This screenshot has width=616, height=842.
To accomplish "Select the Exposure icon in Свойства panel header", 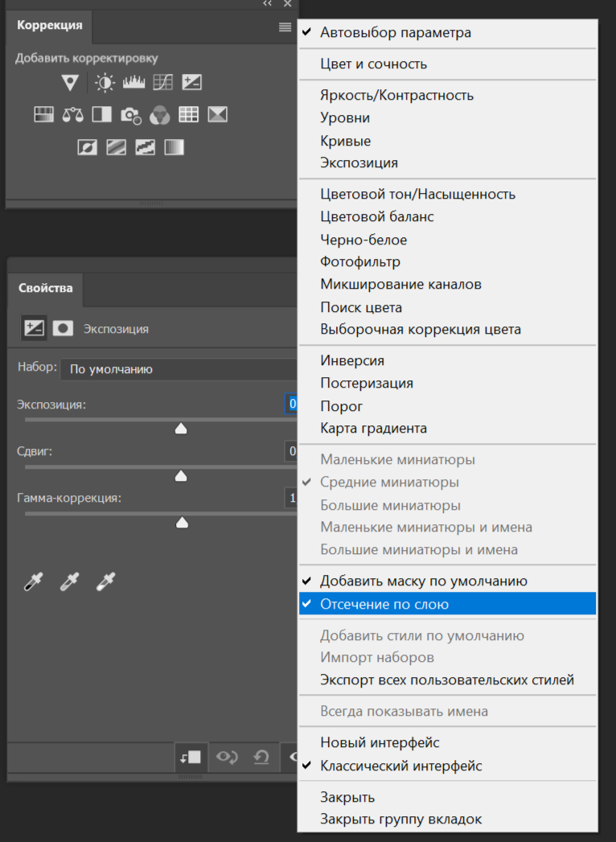I will pyautogui.click(x=34, y=327).
